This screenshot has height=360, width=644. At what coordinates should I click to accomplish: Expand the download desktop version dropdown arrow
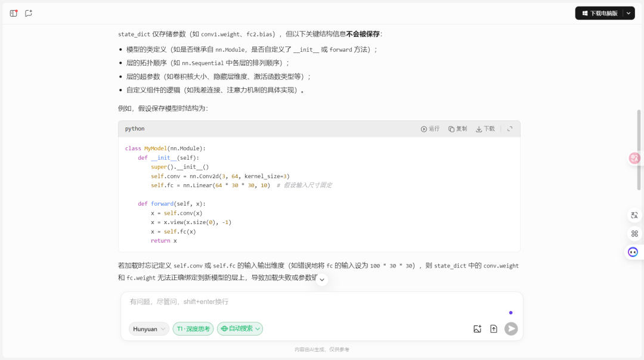pyautogui.click(x=627, y=13)
